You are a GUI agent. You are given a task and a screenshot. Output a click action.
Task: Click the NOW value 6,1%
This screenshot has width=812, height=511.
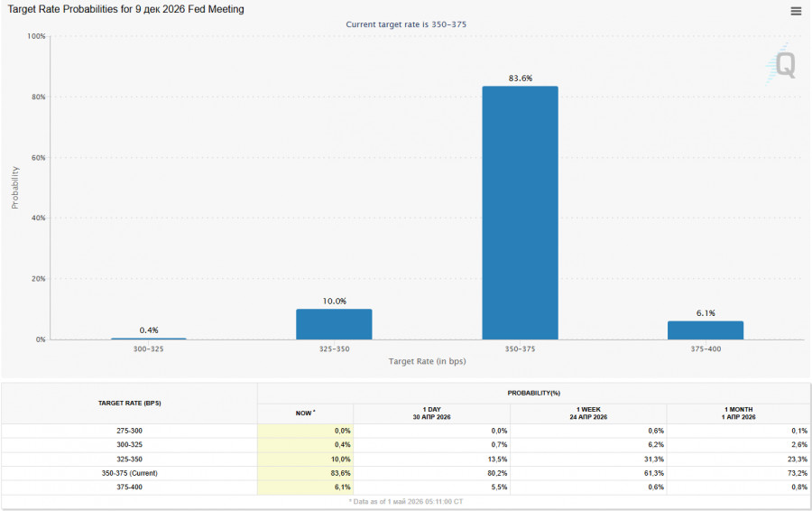click(x=342, y=488)
